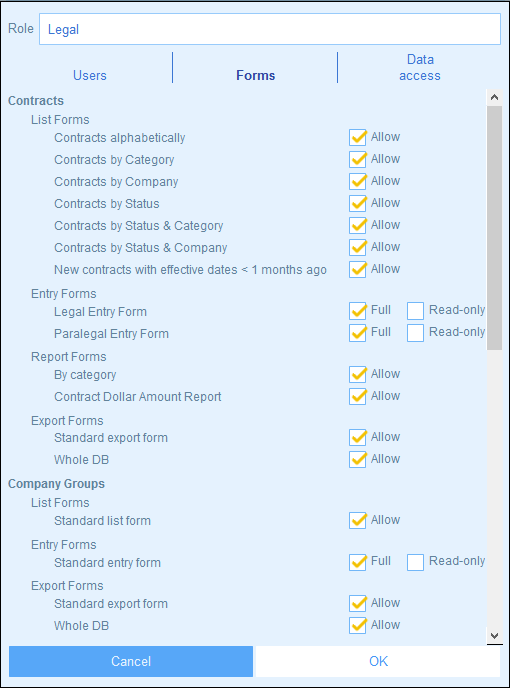The width and height of the screenshot is (510, 688).
Task: Confirm with the OK button
Action: coord(378,661)
